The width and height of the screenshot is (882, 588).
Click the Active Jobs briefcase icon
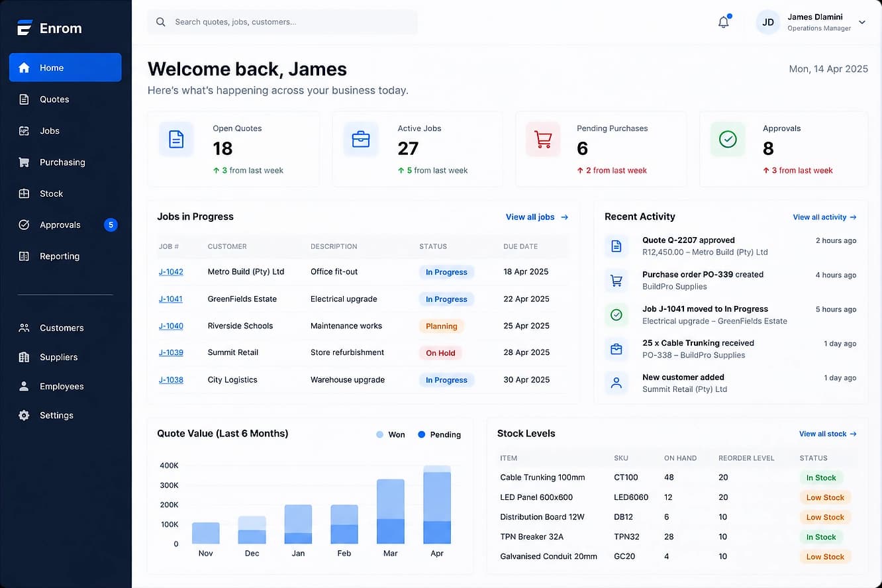(361, 139)
